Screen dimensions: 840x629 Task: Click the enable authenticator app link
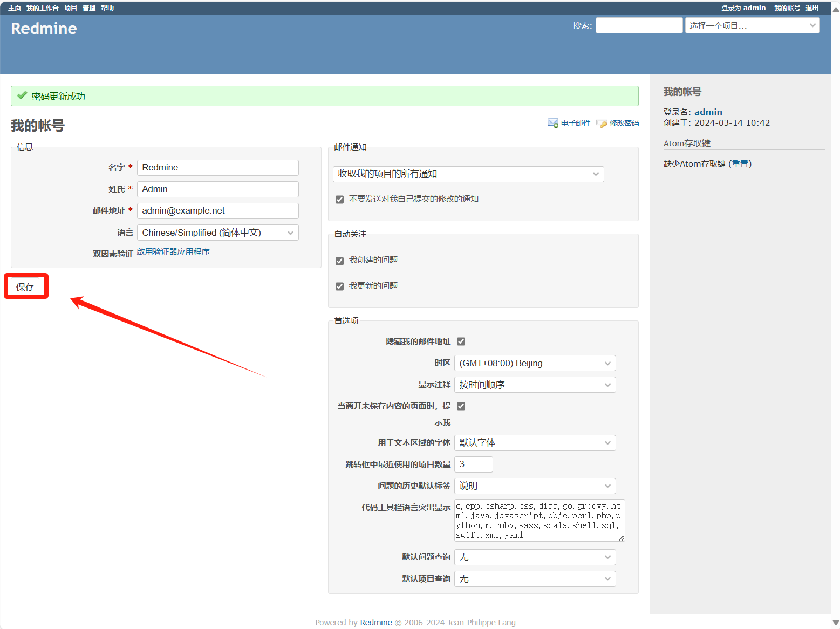pos(173,252)
